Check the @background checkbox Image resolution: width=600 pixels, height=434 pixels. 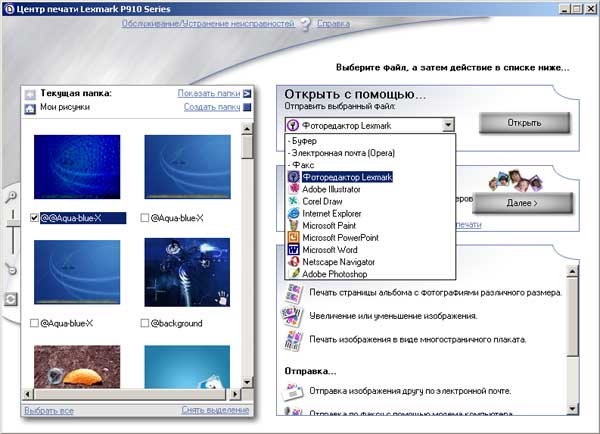145,323
